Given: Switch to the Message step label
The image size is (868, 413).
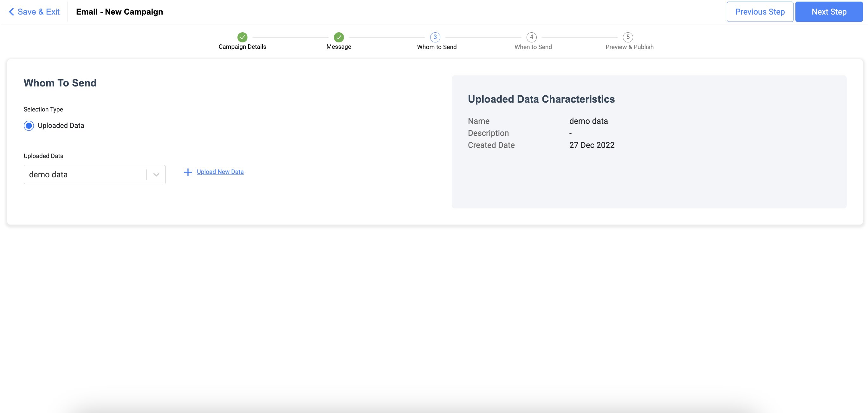Looking at the screenshot, I should pyautogui.click(x=339, y=47).
